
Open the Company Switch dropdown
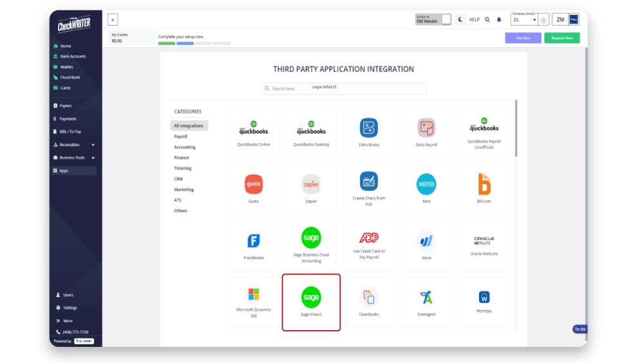[x=524, y=19]
